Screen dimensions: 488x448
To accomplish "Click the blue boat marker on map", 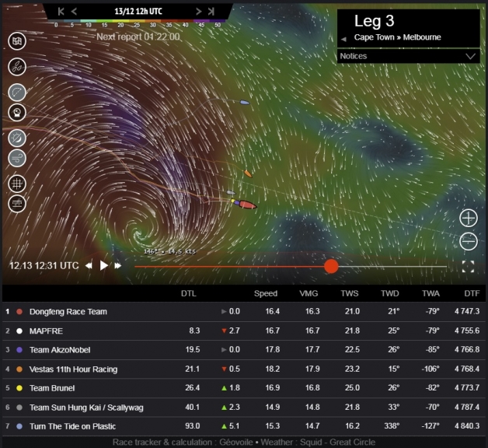I will [245, 102].
